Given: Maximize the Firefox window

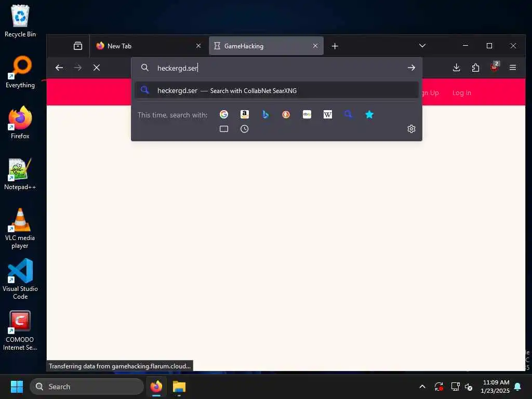Looking at the screenshot, I should pyautogui.click(x=489, y=46).
